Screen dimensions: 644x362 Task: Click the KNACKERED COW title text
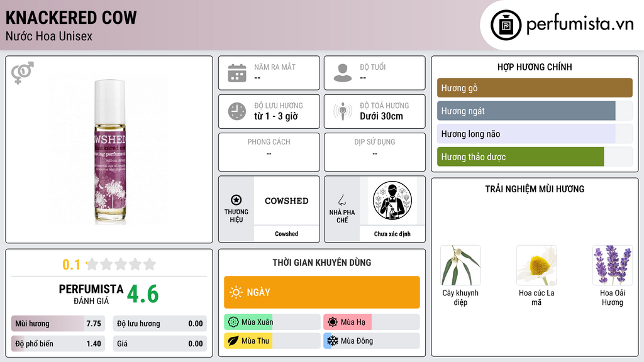tap(71, 18)
